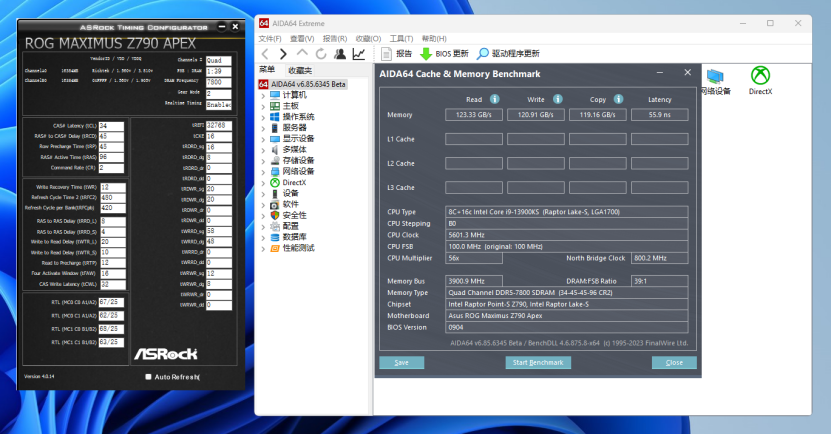Select the 主板 motherboard tree item
Screen dimensions: 831x434
click(x=290, y=106)
